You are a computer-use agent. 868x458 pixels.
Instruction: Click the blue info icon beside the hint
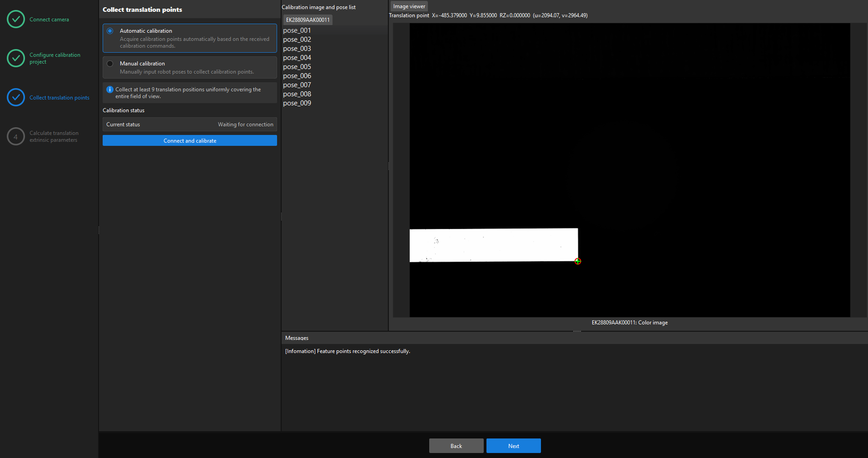point(109,90)
